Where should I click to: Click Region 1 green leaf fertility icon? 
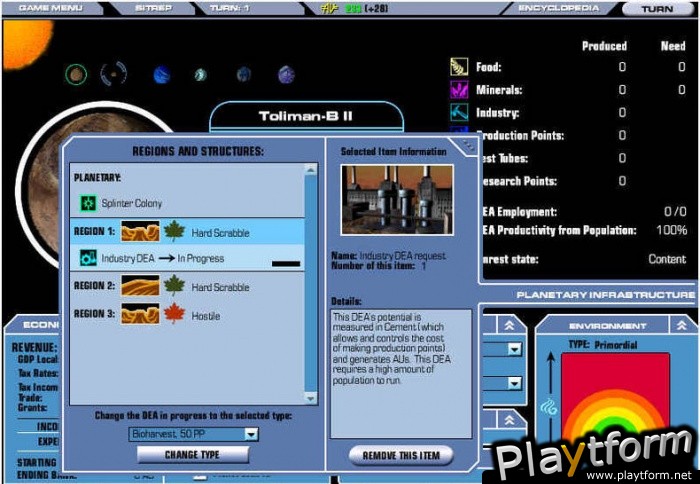(174, 231)
